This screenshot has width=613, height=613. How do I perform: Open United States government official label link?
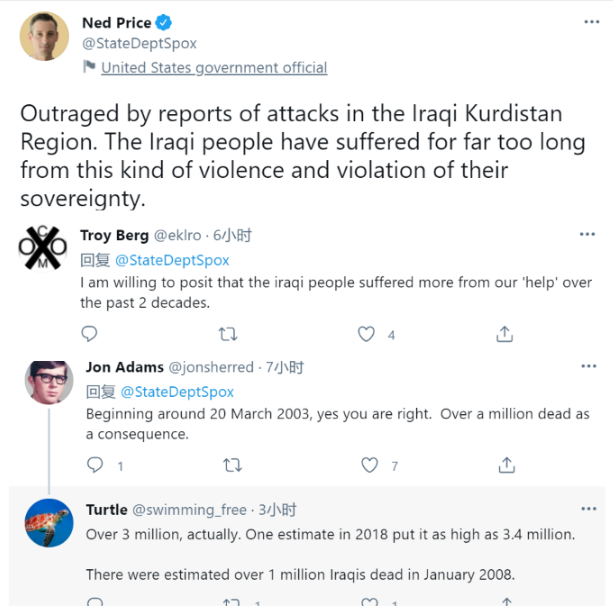tap(214, 68)
